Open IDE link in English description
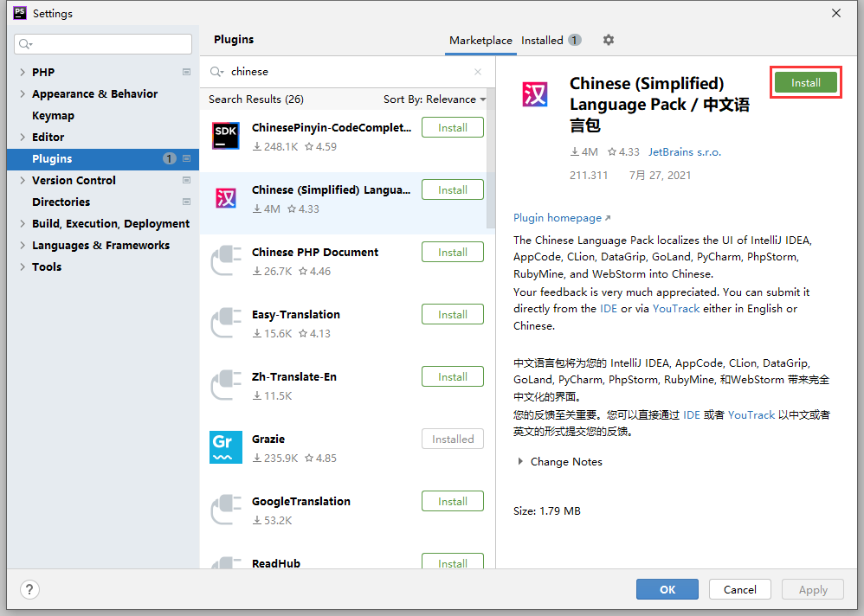This screenshot has width=864, height=616. (x=609, y=308)
